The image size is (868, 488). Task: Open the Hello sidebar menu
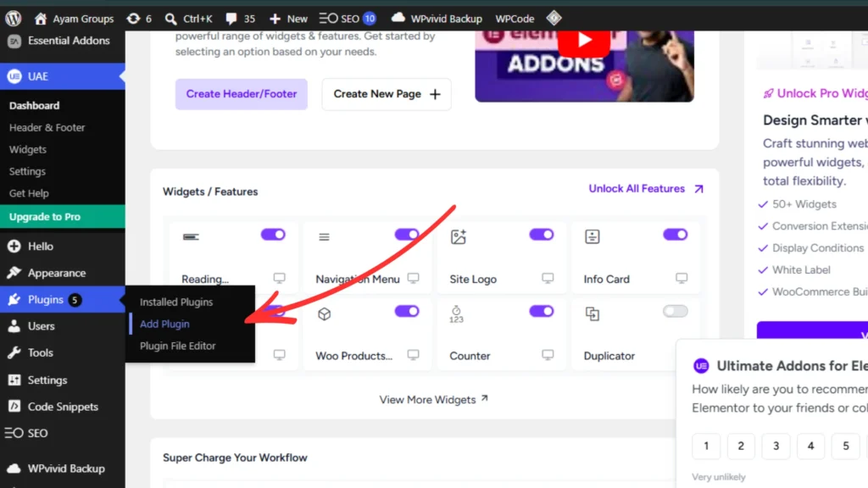63,247
